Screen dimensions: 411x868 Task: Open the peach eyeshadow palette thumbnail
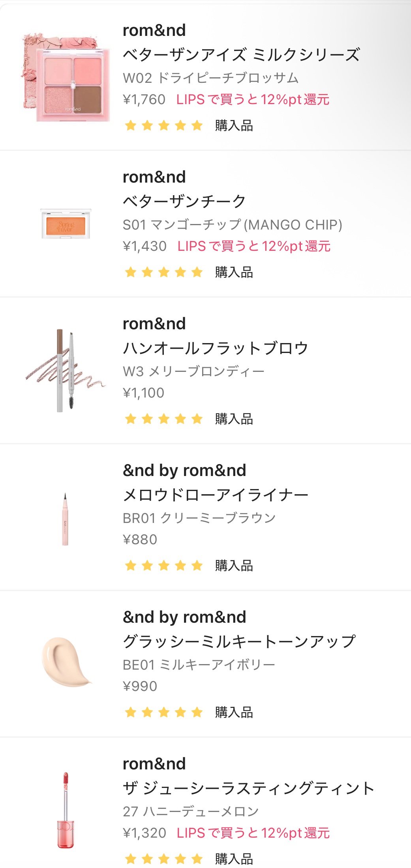[x=65, y=78]
